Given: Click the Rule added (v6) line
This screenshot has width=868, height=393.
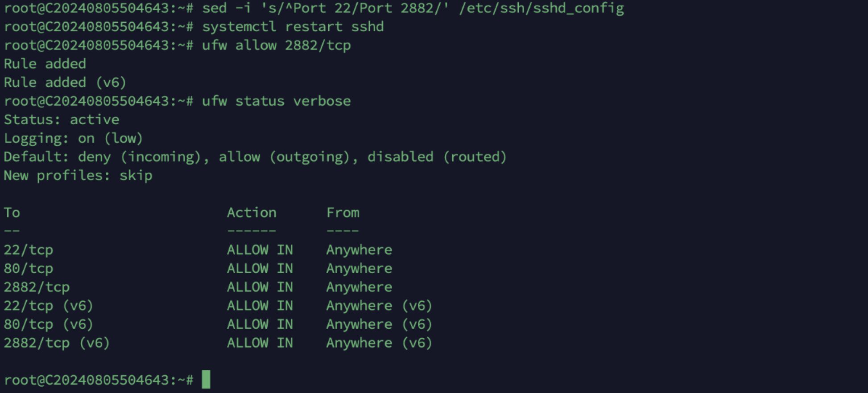Looking at the screenshot, I should [65, 82].
